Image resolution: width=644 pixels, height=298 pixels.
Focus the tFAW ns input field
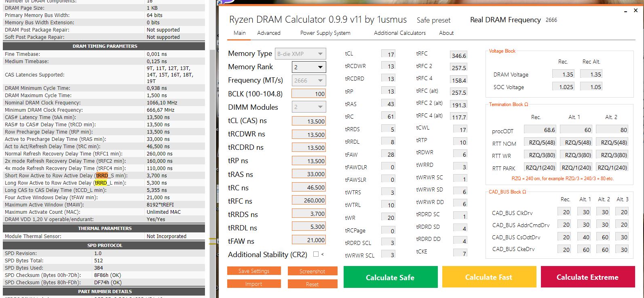(x=309, y=240)
